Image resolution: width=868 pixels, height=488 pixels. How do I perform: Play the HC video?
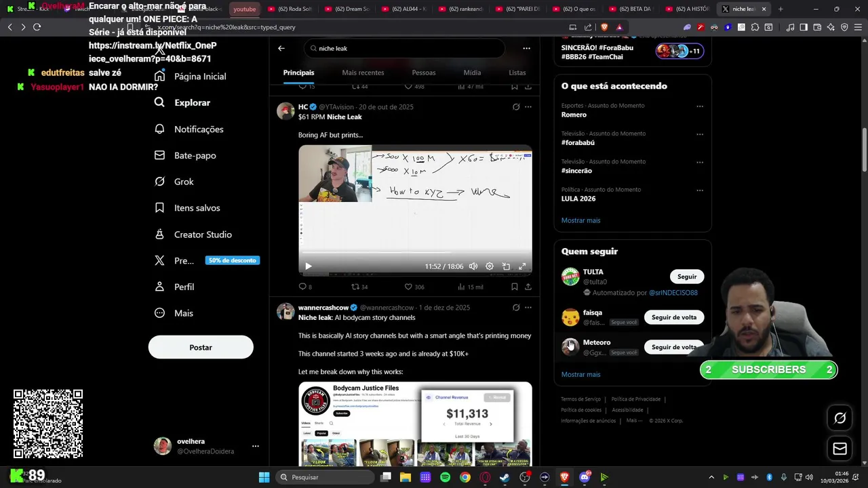(309, 266)
